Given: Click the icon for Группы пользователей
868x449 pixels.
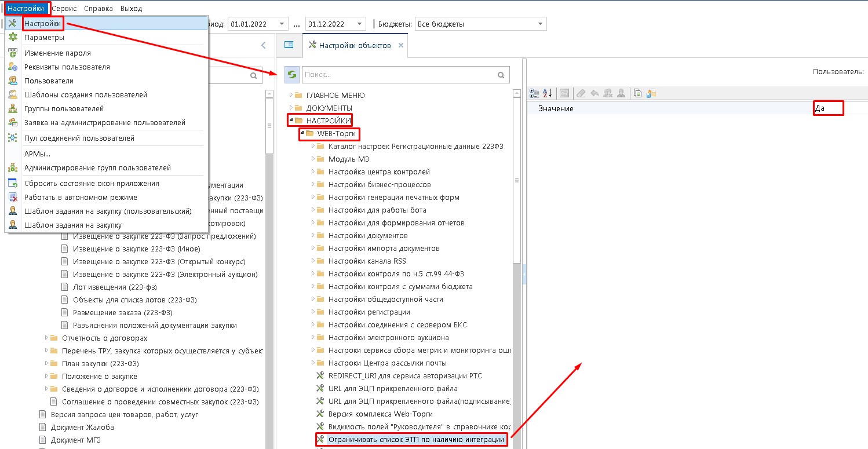Looking at the screenshot, I should coord(13,108).
